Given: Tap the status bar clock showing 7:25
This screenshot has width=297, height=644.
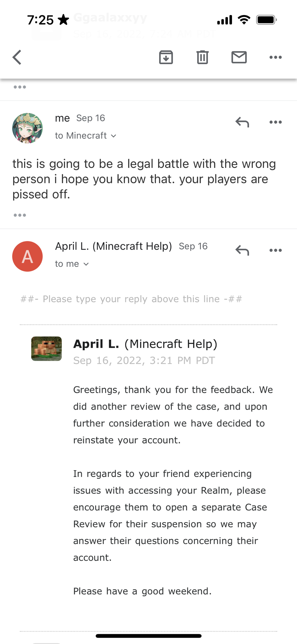Looking at the screenshot, I should coord(40,20).
